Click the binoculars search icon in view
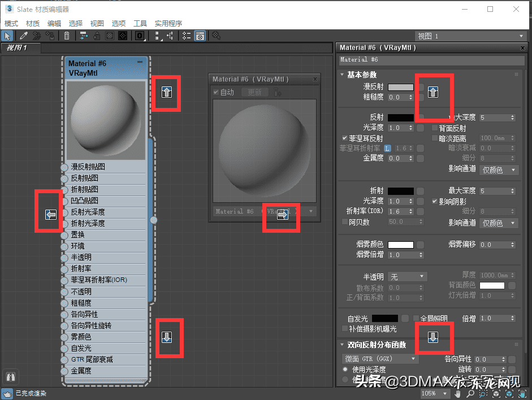 [10, 376]
